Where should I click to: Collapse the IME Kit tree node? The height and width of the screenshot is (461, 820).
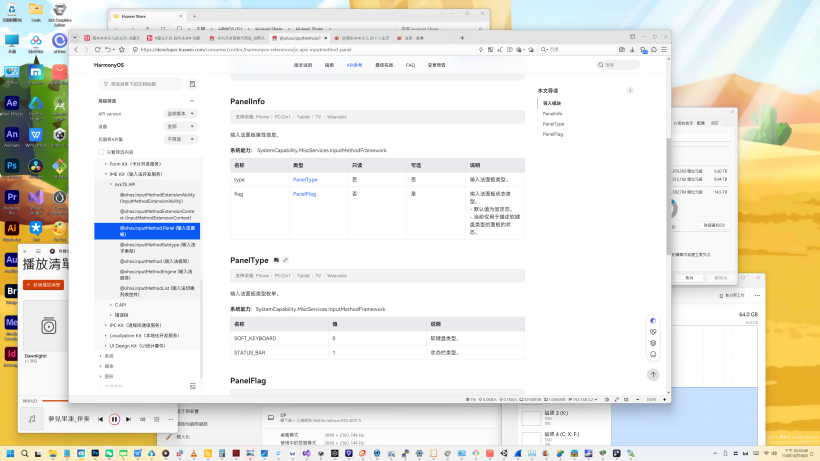point(106,174)
